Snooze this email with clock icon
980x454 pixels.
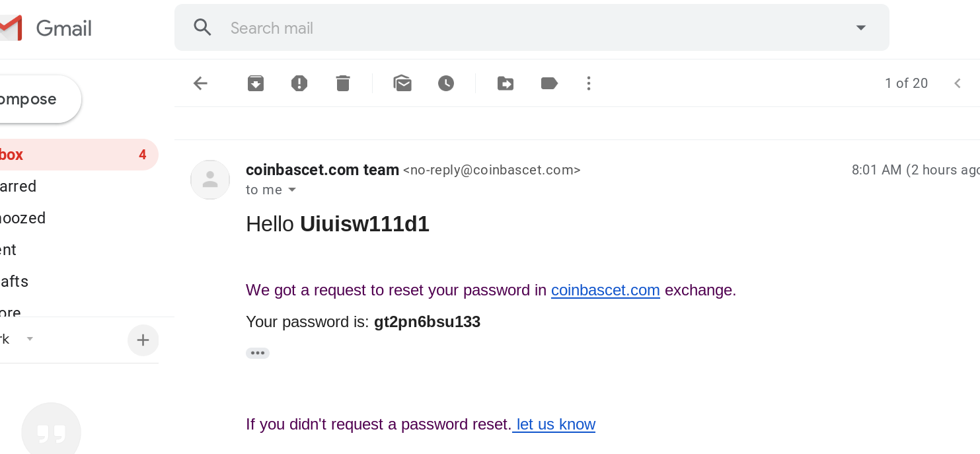[446, 83]
